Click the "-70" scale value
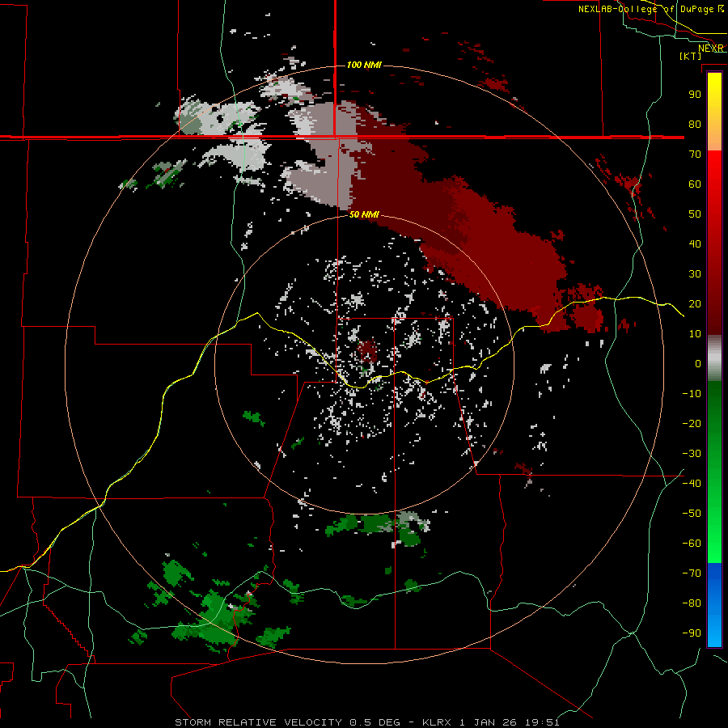This screenshot has width=728, height=728. (692, 574)
